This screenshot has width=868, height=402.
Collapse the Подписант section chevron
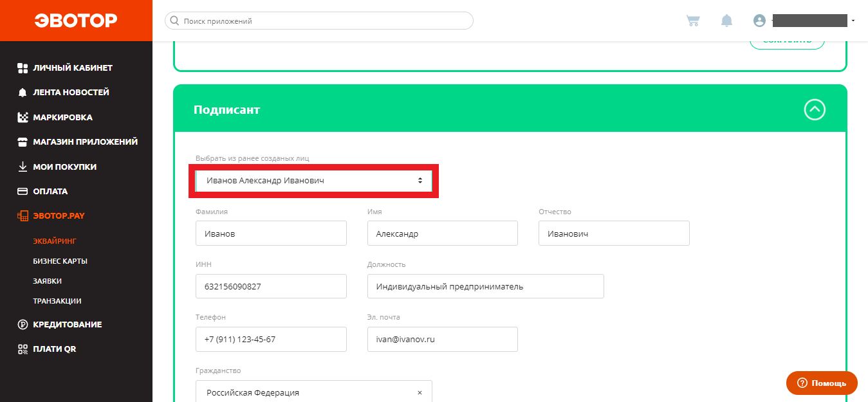pyautogui.click(x=815, y=110)
